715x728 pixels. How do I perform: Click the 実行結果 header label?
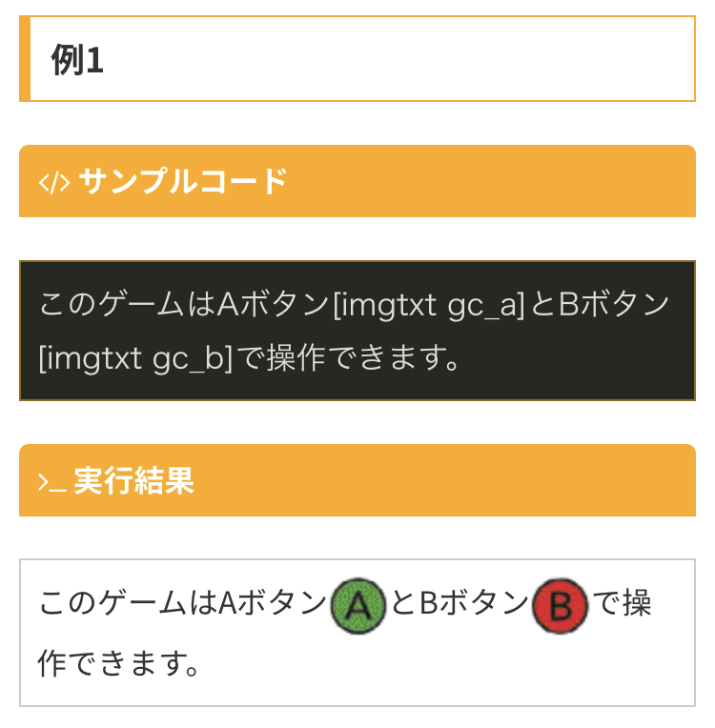133,480
